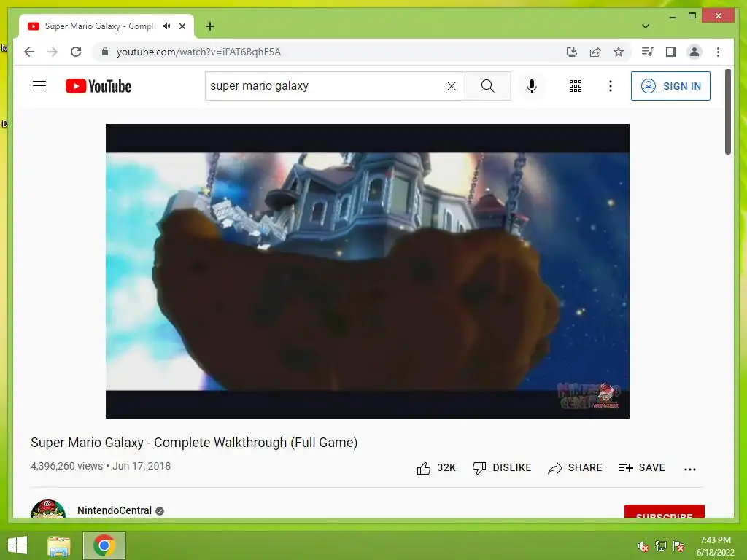Open the YouTube hamburger guide menu

pyautogui.click(x=39, y=86)
